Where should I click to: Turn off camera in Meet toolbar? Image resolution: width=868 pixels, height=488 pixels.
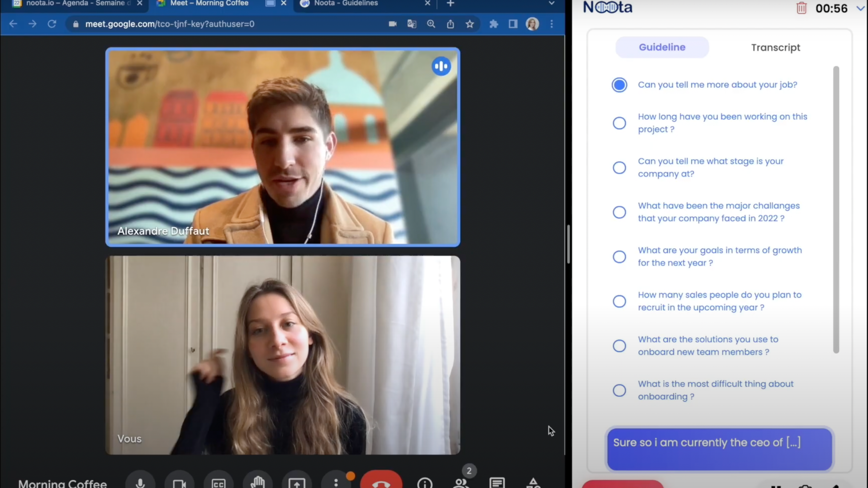click(x=179, y=482)
